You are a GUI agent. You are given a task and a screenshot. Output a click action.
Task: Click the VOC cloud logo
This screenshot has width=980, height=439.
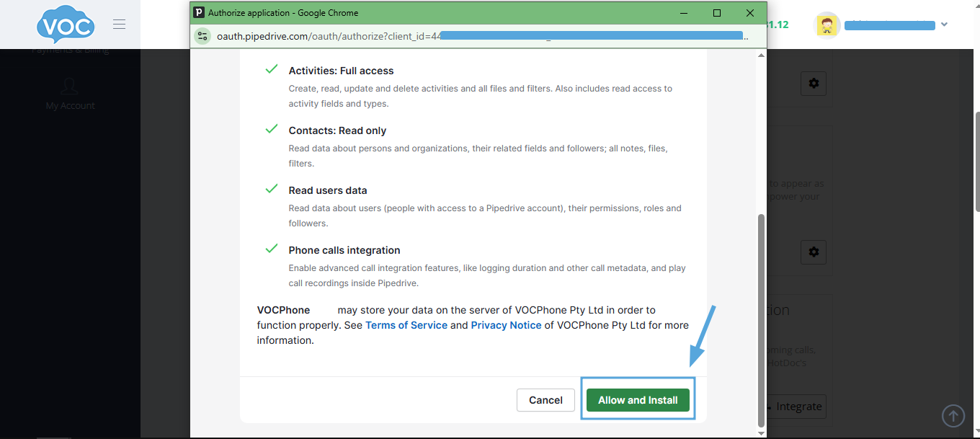[x=66, y=25]
